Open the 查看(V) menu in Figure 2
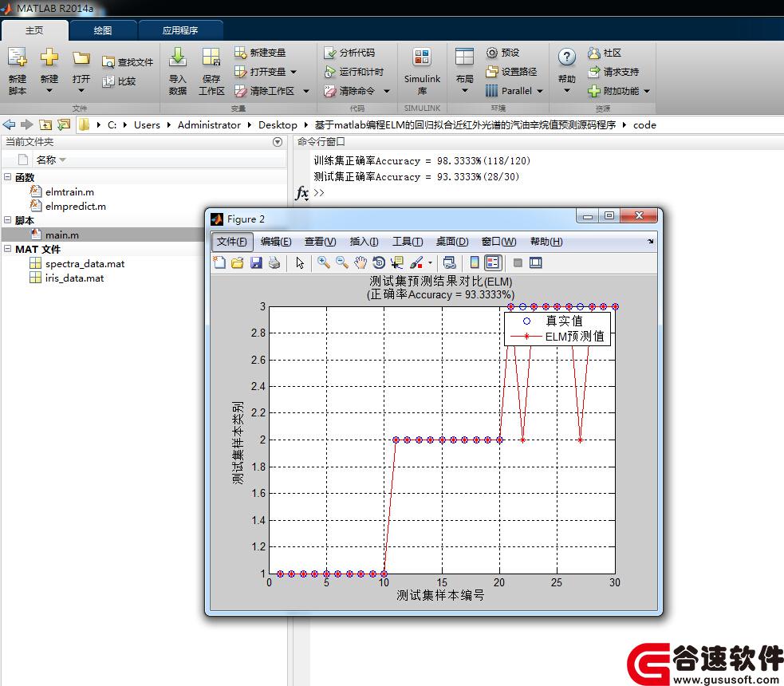This screenshot has width=784, height=686. tap(320, 242)
